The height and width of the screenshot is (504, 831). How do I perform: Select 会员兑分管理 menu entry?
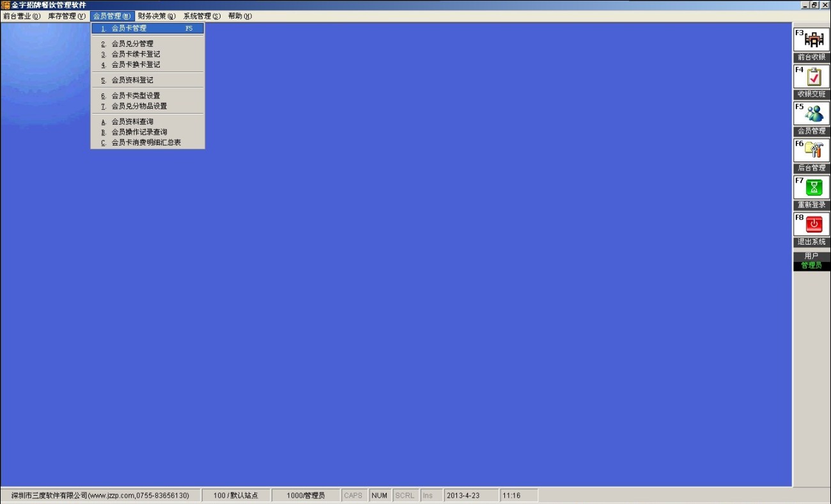pos(148,43)
